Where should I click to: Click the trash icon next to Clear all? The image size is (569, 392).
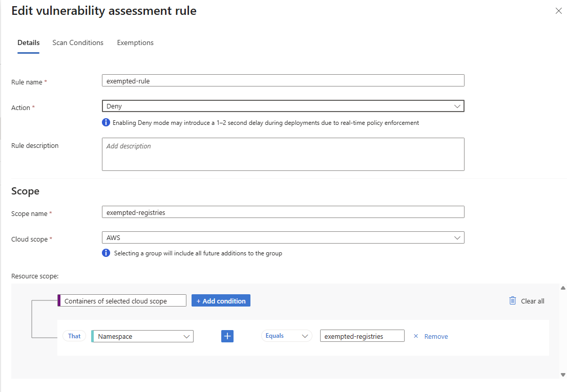[513, 301]
